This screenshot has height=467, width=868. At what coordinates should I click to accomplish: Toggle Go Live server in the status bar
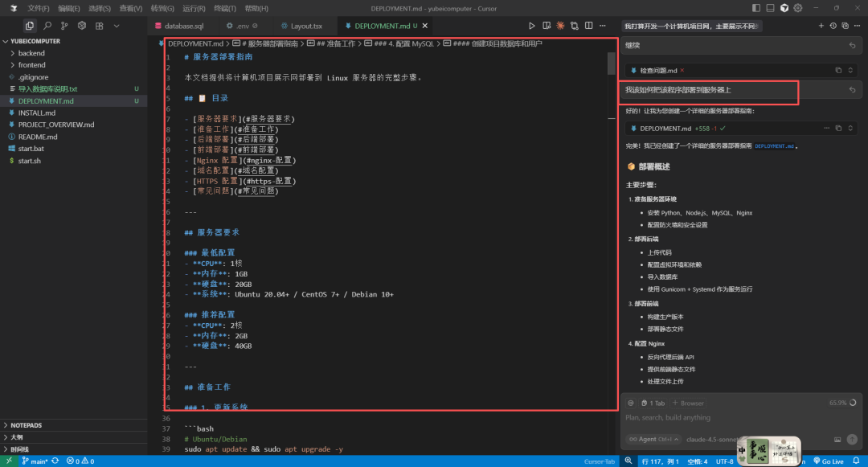tap(827, 461)
